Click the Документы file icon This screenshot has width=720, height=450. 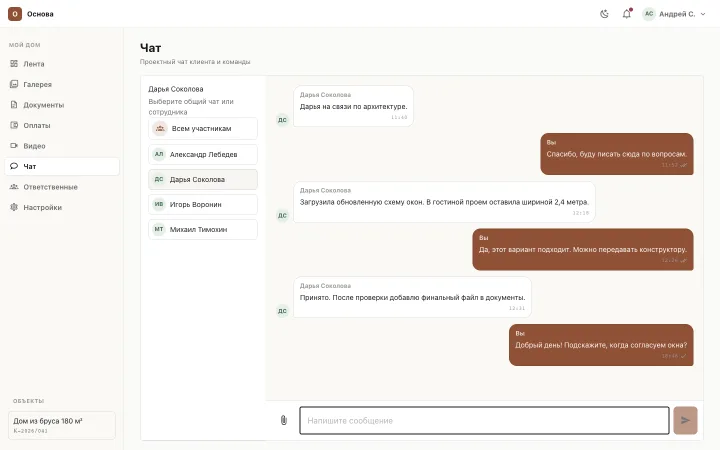point(14,105)
